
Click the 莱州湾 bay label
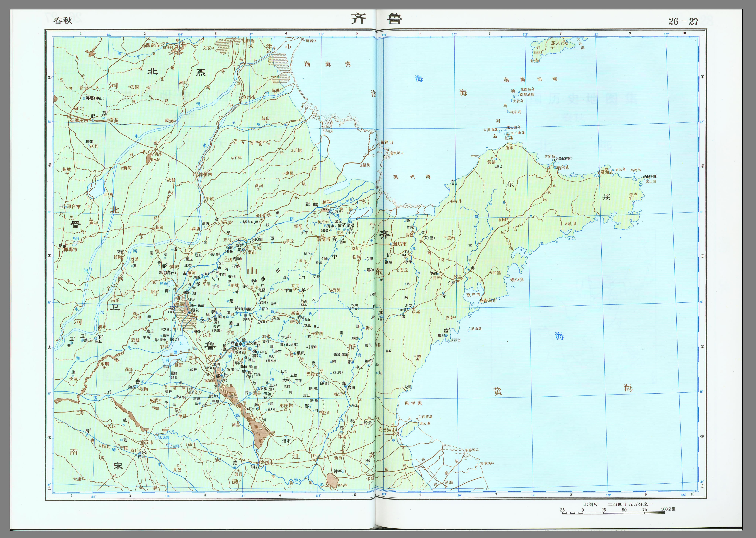[411, 177]
